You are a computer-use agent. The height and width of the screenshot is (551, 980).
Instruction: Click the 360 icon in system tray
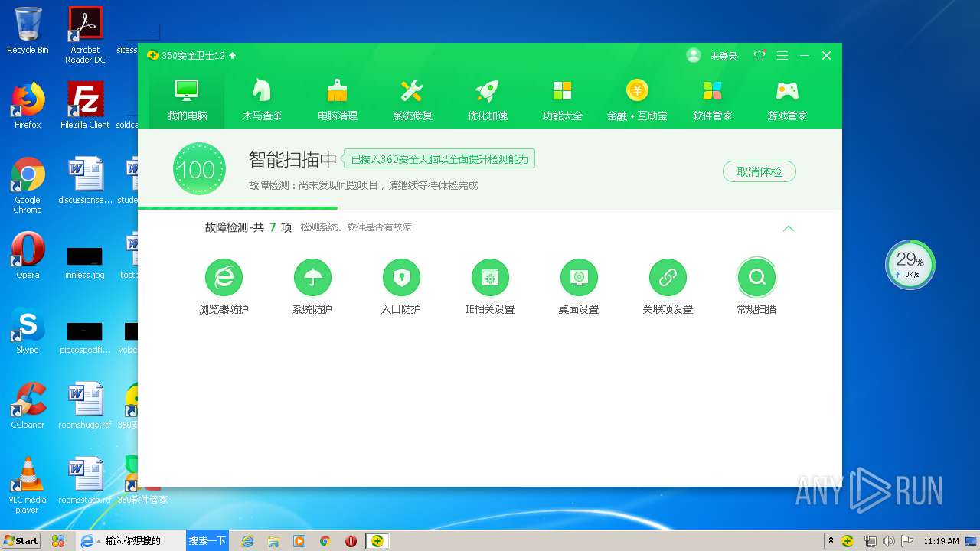(x=848, y=541)
